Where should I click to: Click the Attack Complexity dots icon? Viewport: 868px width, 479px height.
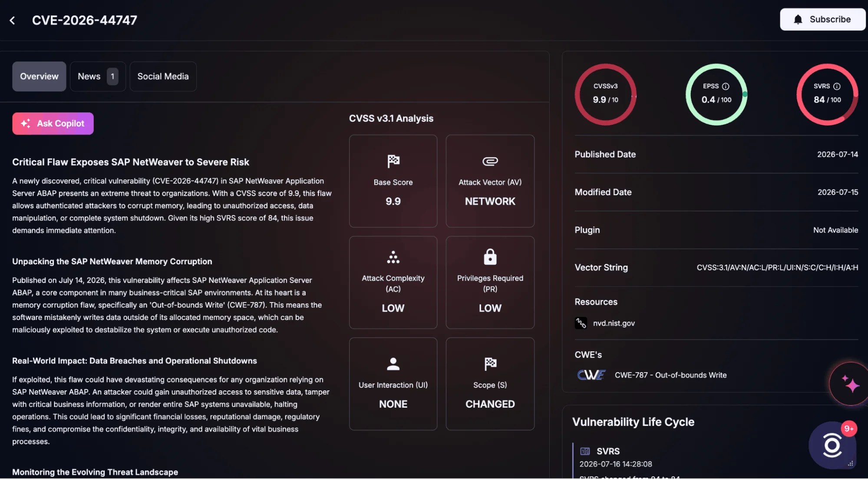tap(393, 257)
